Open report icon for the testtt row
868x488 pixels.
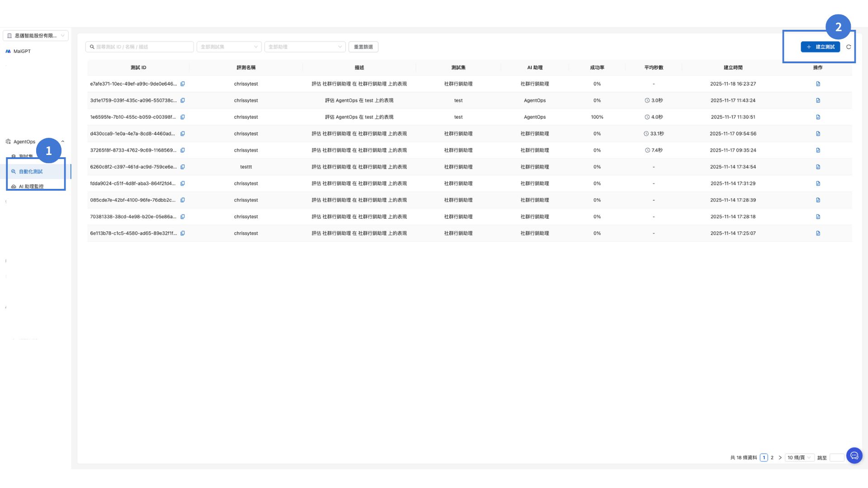click(818, 167)
